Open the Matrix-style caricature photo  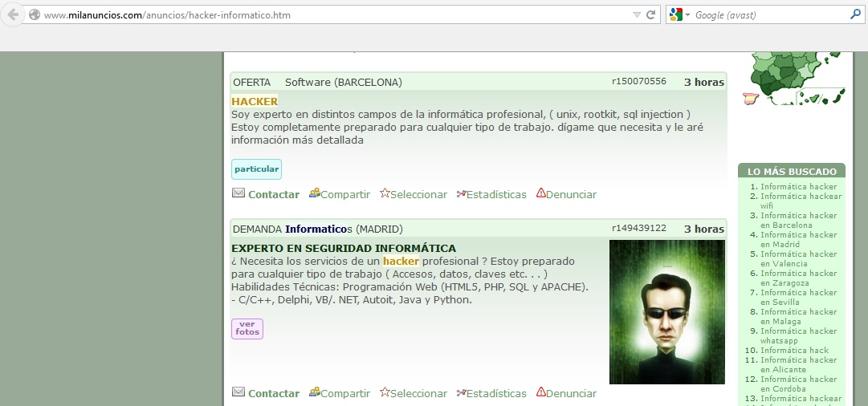(667, 311)
